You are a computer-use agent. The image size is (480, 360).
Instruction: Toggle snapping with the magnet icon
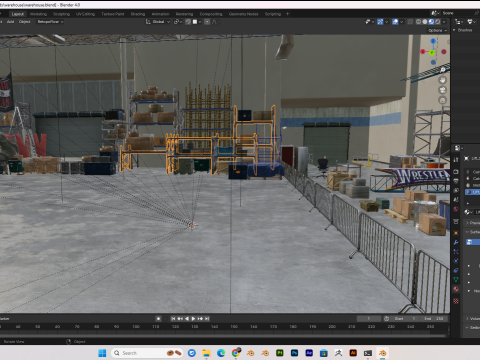point(188,22)
